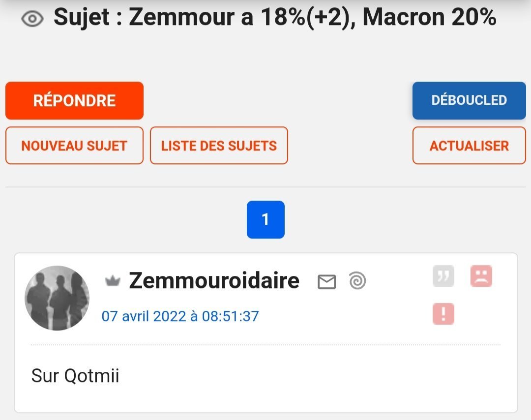Screen dimensions: 531x420
Task: Click the topic title 'Zemmour a 18%(+2), Macron 20%'
Action: tap(313, 17)
